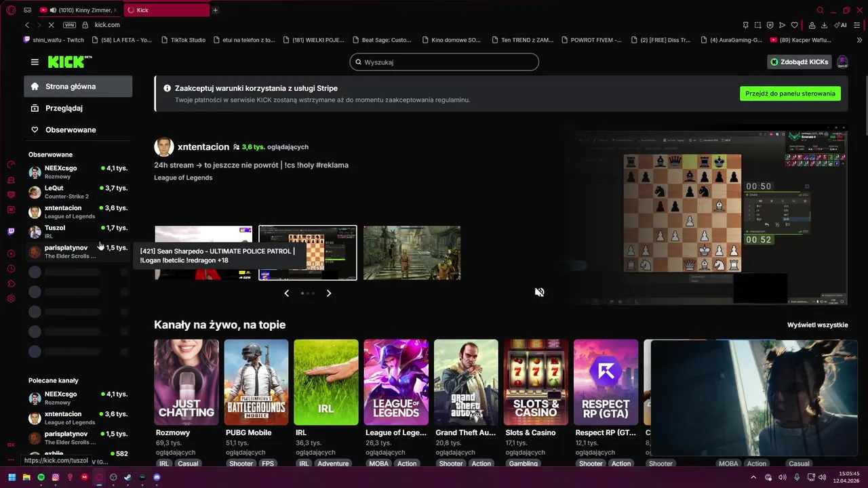Open LeQut channel in followed list
Screen dimensions: 868x488
point(78,192)
